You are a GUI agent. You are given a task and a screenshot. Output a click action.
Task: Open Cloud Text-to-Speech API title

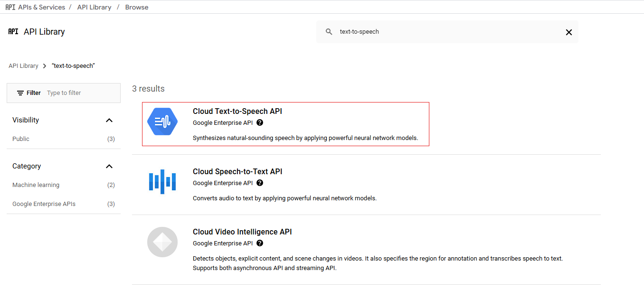tap(237, 112)
